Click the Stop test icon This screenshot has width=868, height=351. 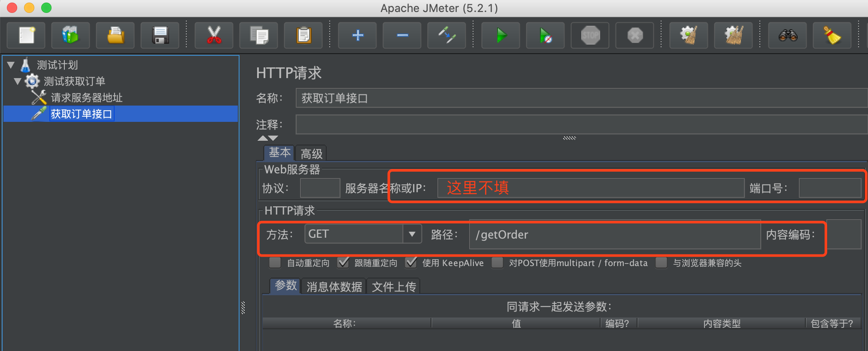(x=590, y=35)
